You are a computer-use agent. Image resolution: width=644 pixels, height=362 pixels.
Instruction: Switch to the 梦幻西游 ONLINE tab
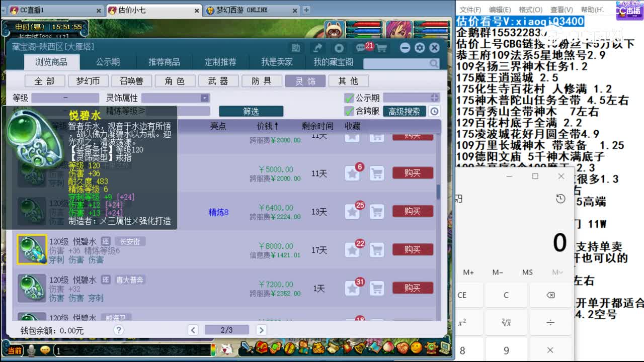[x=252, y=10]
